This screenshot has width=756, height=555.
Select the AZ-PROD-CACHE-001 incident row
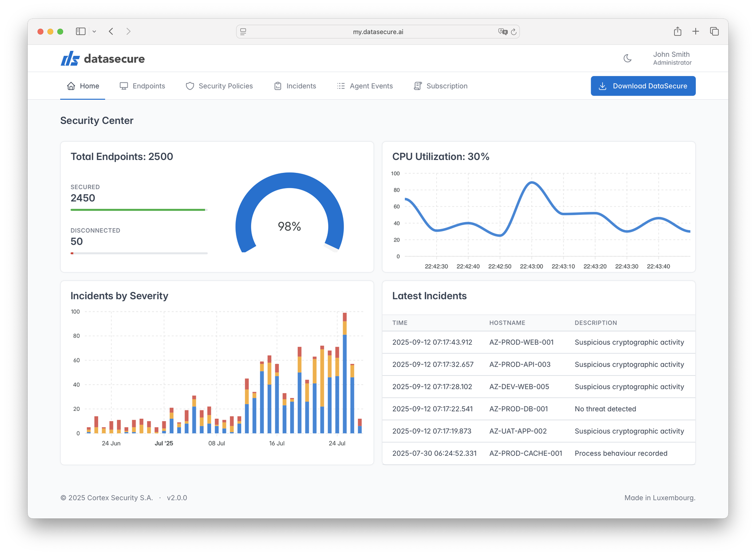pyautogui.click(x=538, y=453)
